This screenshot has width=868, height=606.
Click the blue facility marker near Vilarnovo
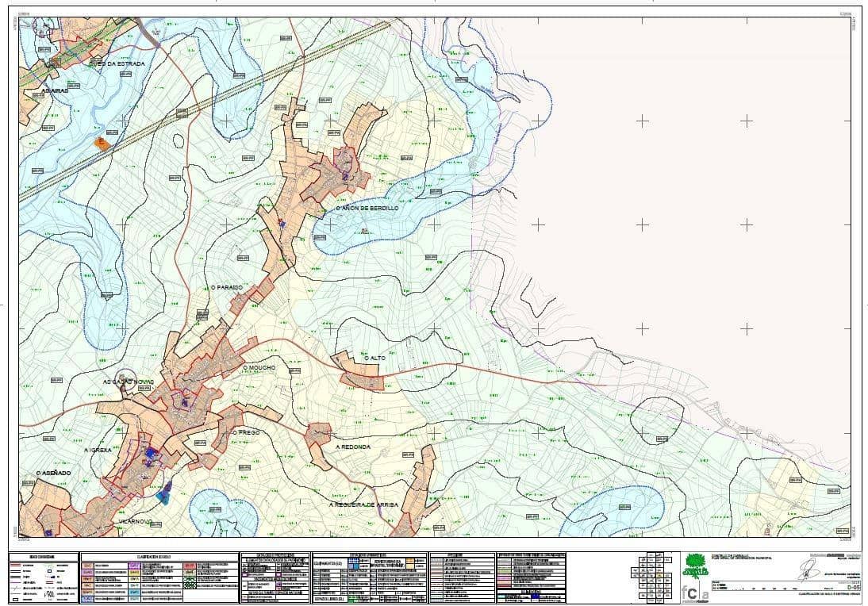163,496
